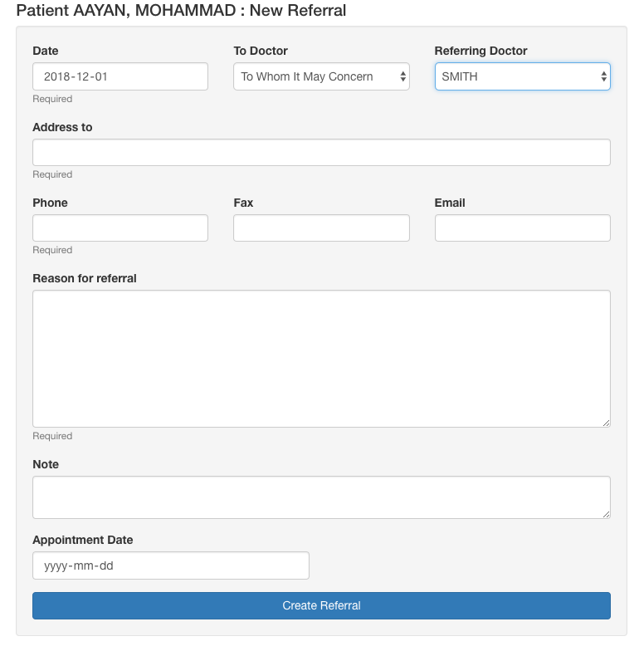The height and width of the screenshot is (651, 644).
Task: Click inside the Note text area
Action: coord(322,497)
